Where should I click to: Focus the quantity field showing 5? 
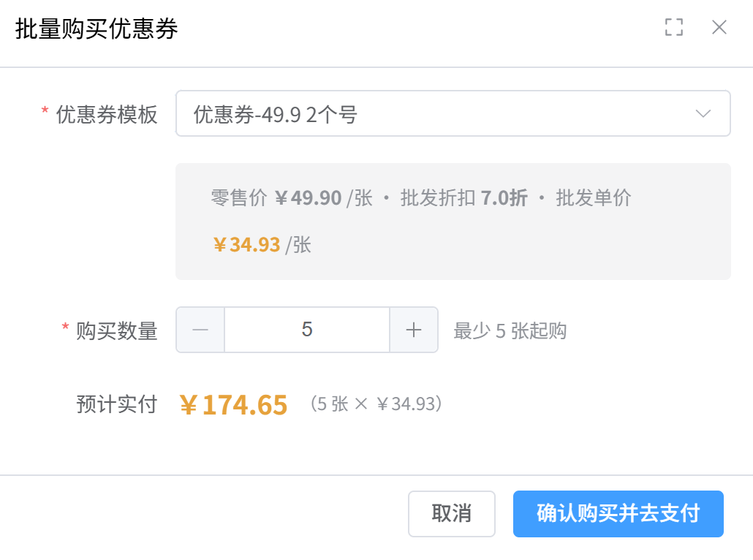point(307,330)
